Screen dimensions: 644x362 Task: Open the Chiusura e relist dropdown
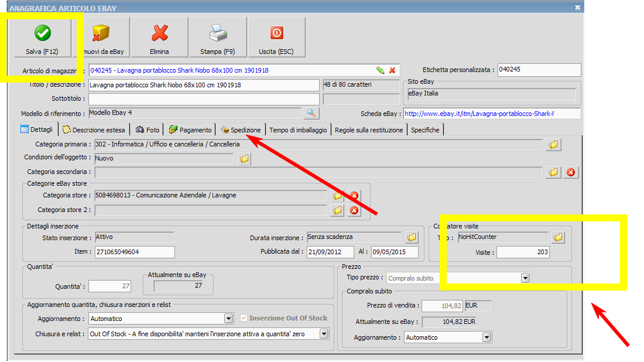(324, 334)
